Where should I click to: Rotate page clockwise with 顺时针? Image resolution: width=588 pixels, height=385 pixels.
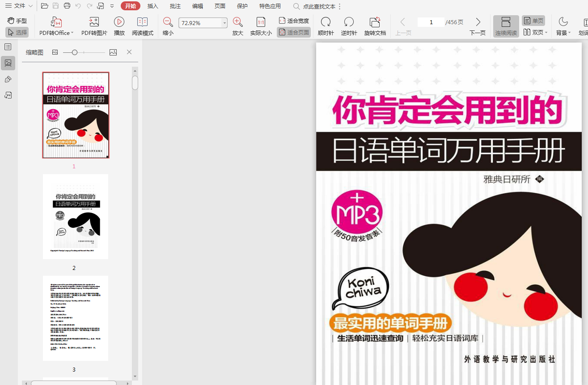326,22
